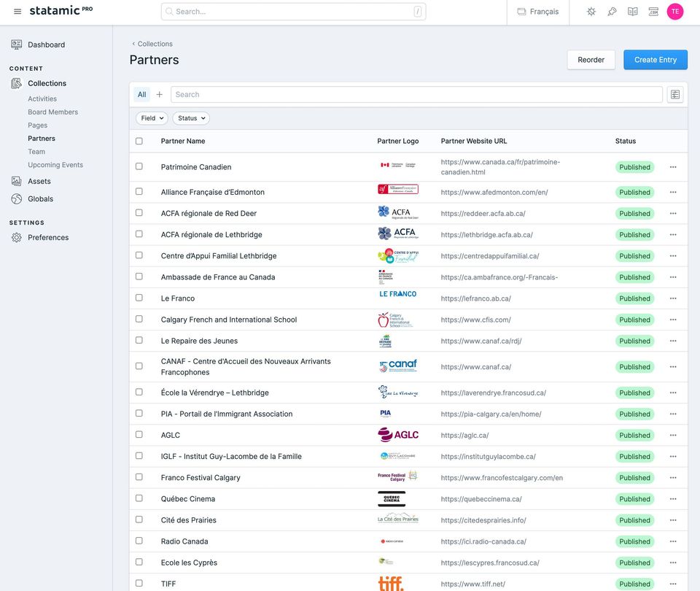Image resolution: width=700 pixels, height=591 pixels.
Task: Open Assets in the sidebar
Action: coord(39,181)
